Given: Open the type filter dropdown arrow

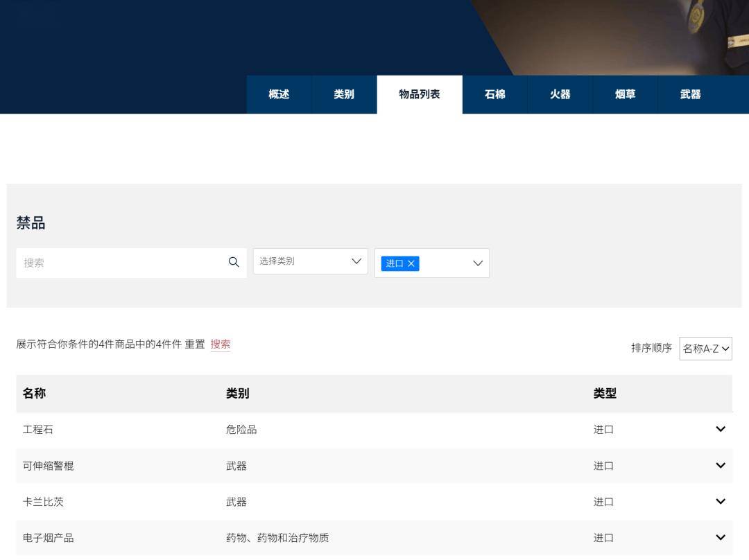Looking at the screenshot, I should pyautogui.click(x=478, y=263).
